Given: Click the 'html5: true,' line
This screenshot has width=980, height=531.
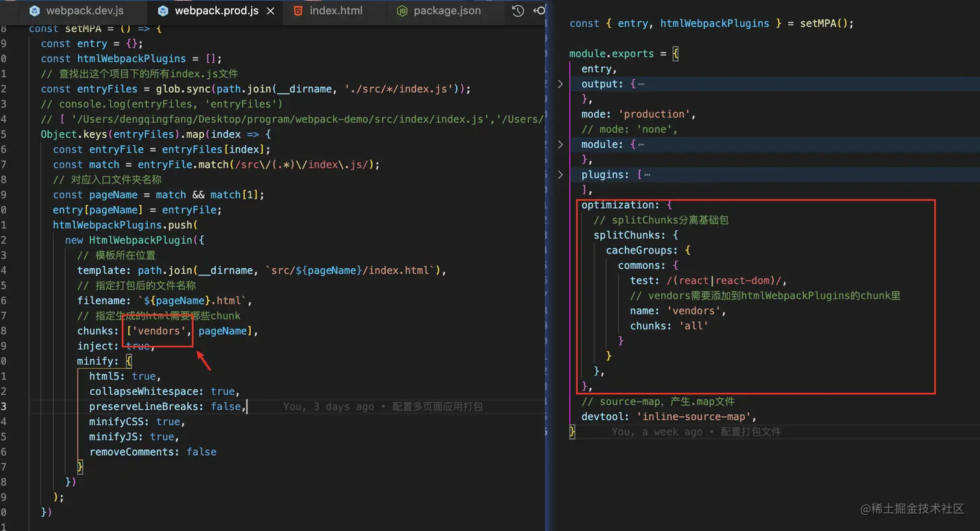Looking at the screenshot, I should 125,376.
